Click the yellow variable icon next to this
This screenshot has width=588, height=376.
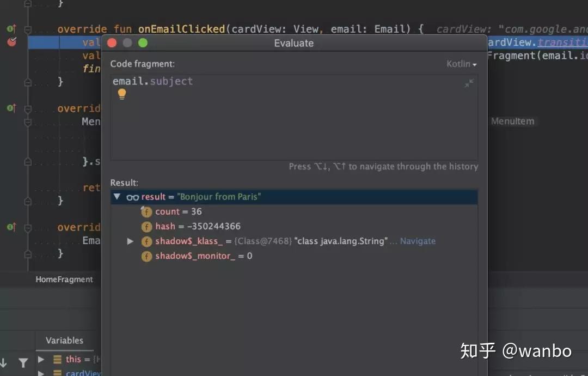point(58,359)
